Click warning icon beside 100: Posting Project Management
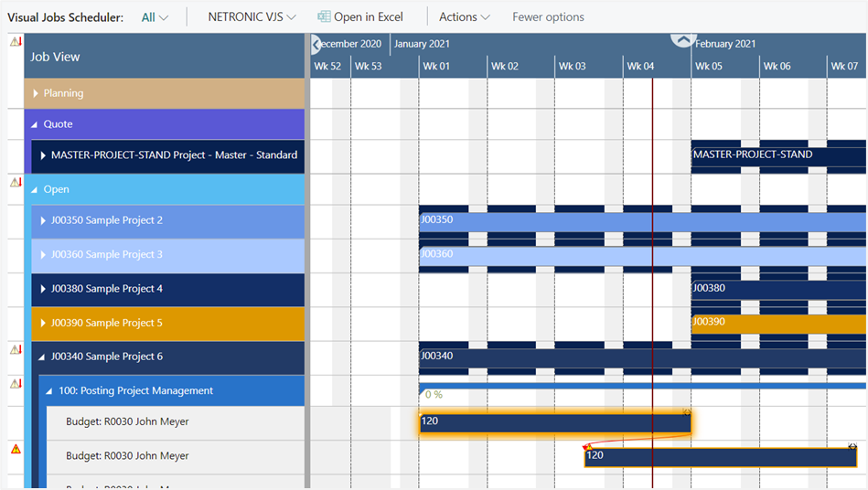Screen dimensions: 868x490 pos(15,384)
